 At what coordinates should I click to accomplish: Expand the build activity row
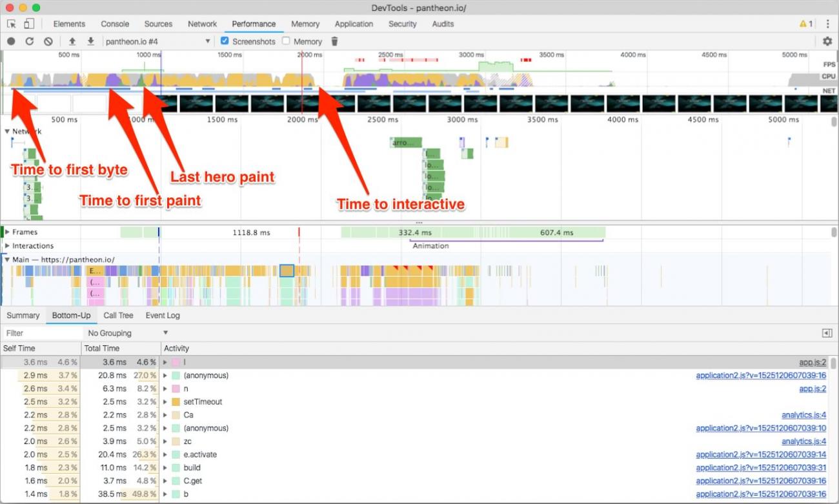[165, 468]
